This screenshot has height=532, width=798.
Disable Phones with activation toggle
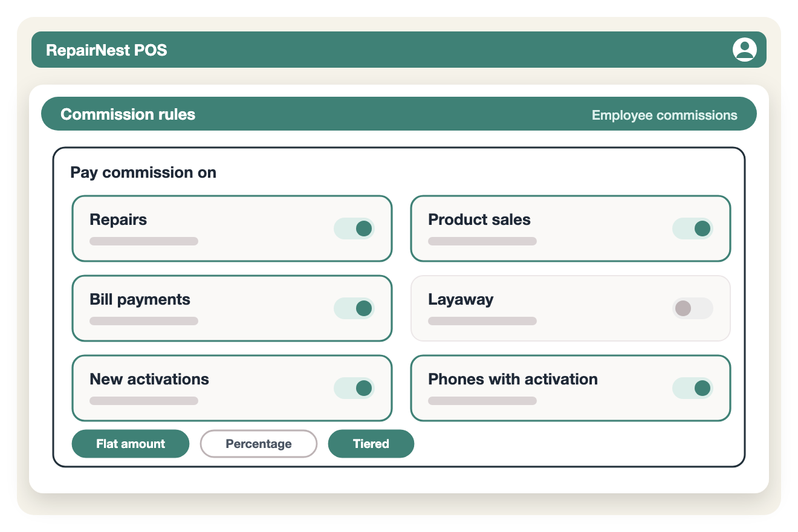click(x=693, y=388)
